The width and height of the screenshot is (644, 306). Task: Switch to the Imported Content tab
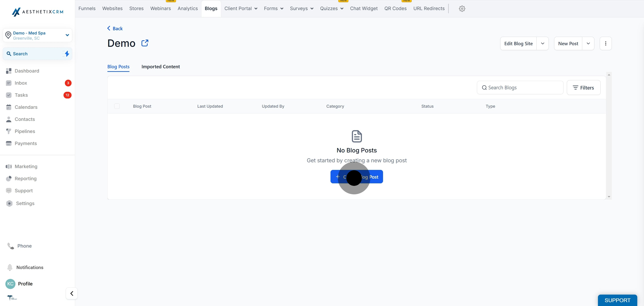tap(161, 67)
